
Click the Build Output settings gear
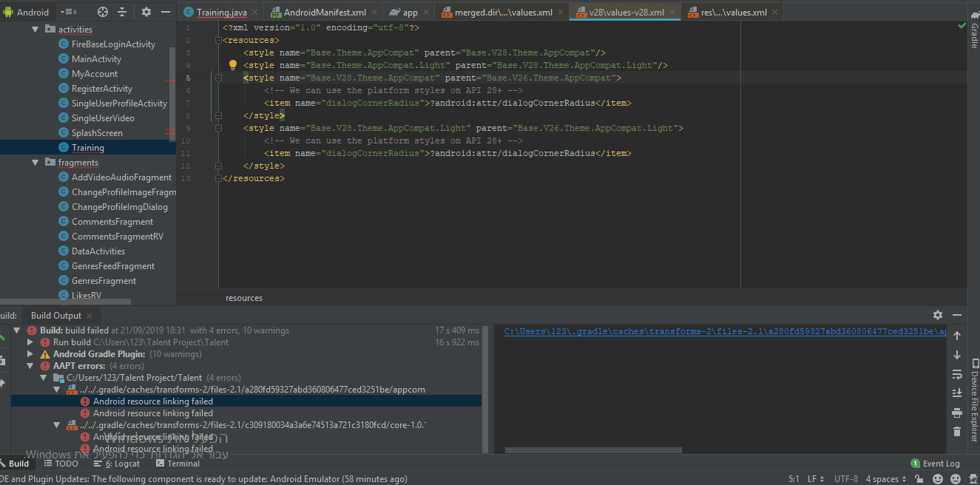point(937,314)
